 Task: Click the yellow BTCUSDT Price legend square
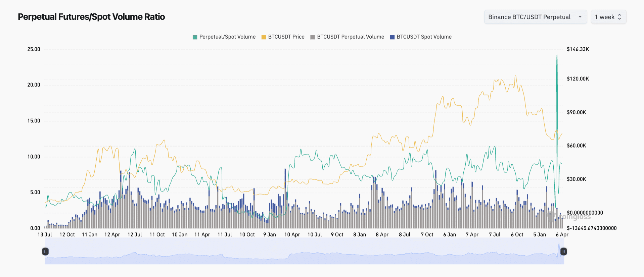(264, 37)
